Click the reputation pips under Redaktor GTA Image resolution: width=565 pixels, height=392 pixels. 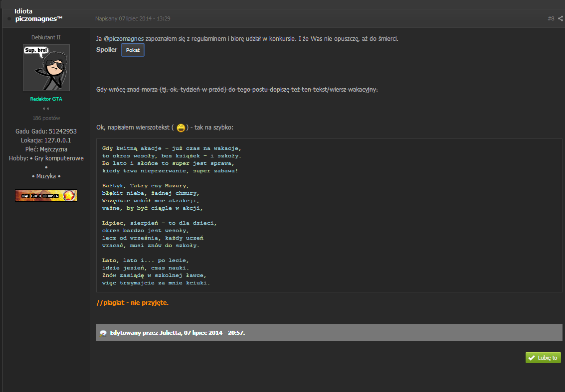coord(46,109)
